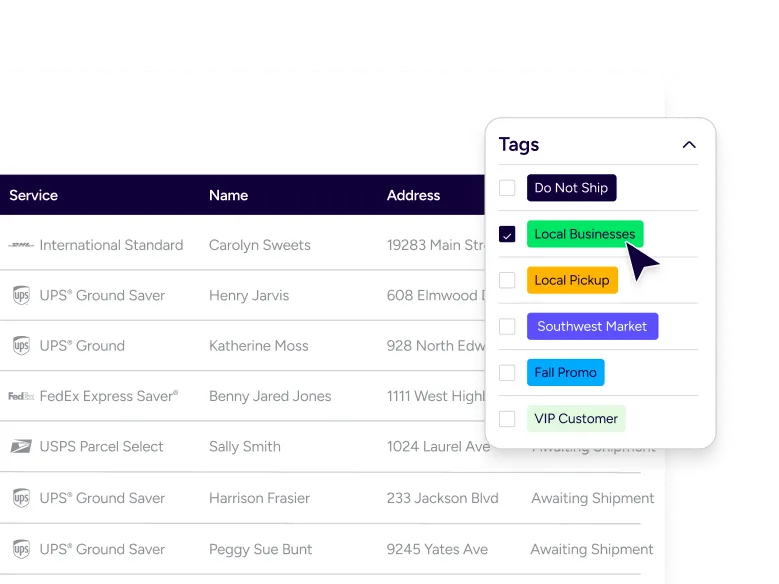Uncheck the Local Businesses checkbox
Screen dimensions: 779x584
point(507,235)
